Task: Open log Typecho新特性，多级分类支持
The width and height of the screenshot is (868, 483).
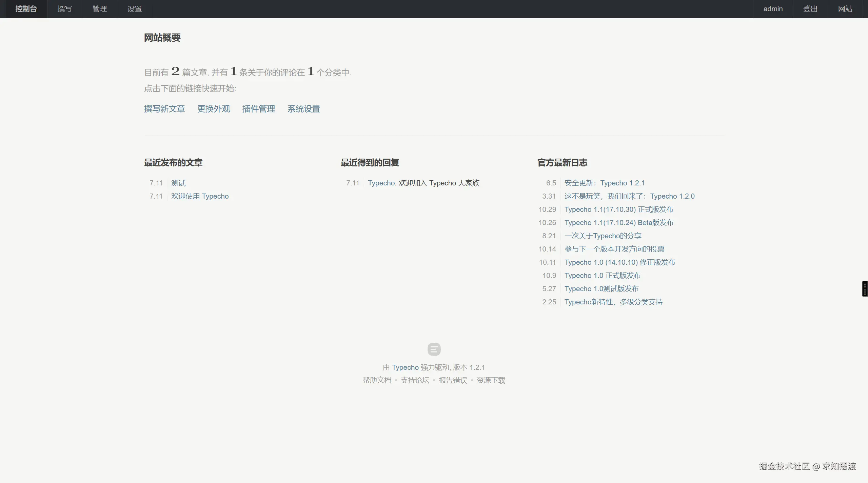Action: tap(613, 302)
